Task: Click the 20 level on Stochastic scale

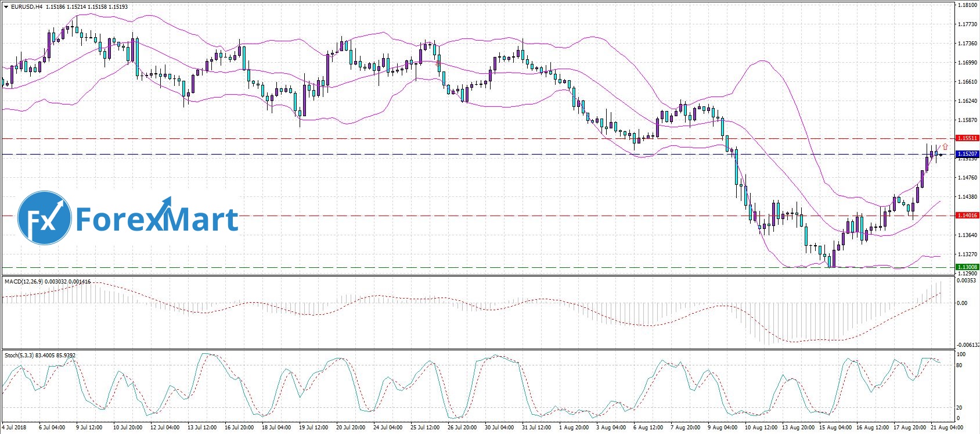Action: (959, 408)
